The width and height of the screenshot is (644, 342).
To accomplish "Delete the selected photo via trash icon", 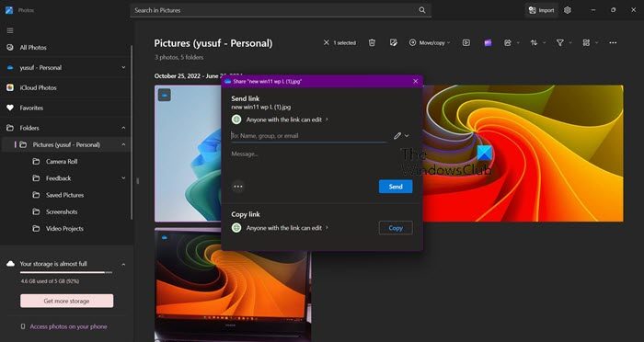I will [x=372, y=42].
